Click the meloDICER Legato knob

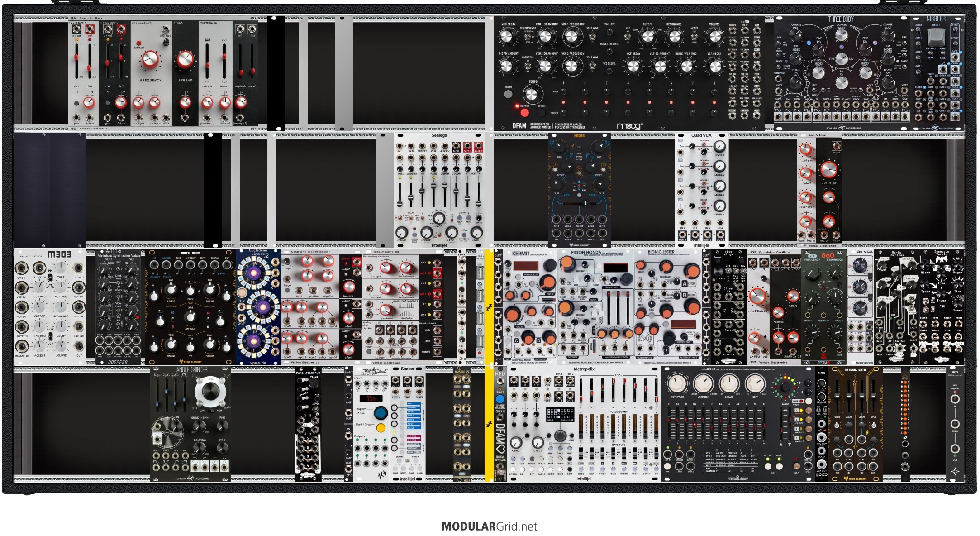729,384
